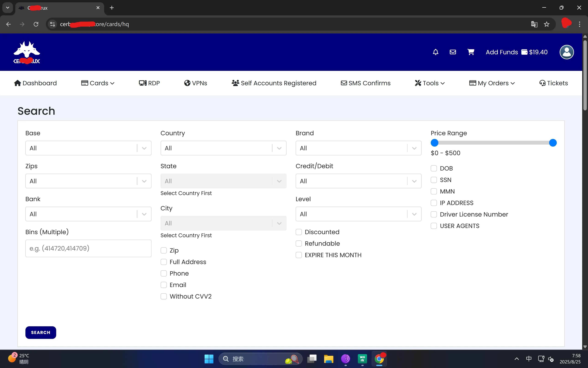Open the Windows Start menu
This screenshot has height=368, width=588.
tap(209, 359)
